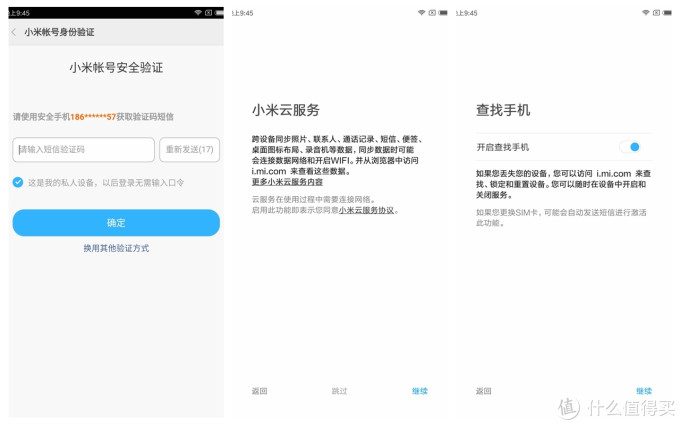Select the 查找手机 title text
Viewport: 680px width, 425px height.
click(503, 110)
